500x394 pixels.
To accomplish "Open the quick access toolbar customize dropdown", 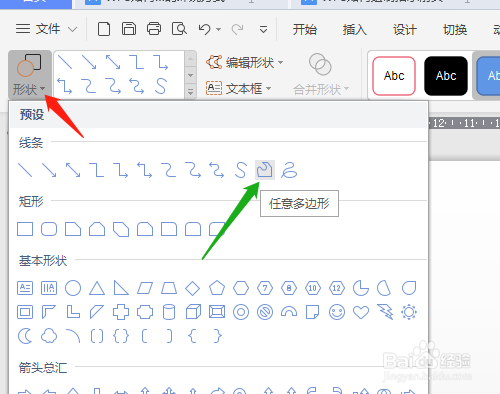I will (263, 29).
